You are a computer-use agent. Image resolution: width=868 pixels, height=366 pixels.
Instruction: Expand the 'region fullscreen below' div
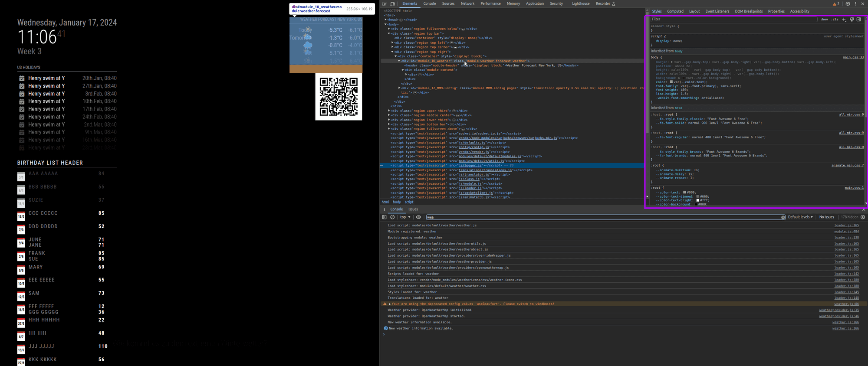(389, 29)
